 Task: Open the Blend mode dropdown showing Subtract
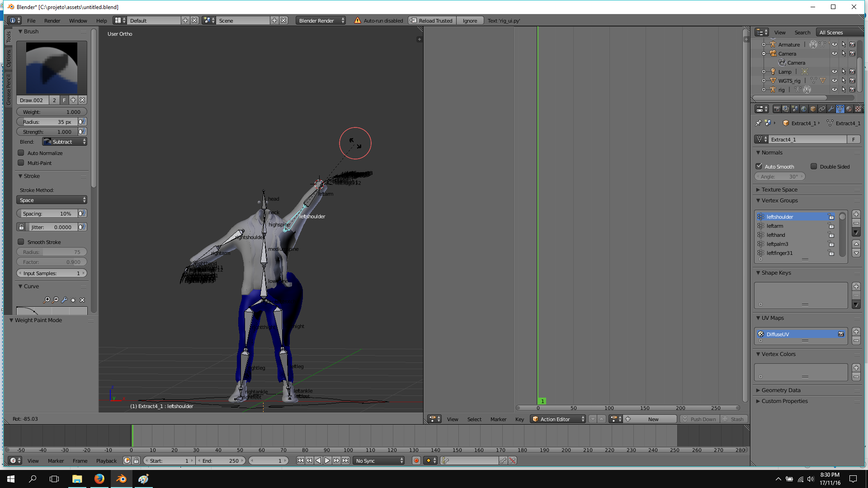coord(65,142)
